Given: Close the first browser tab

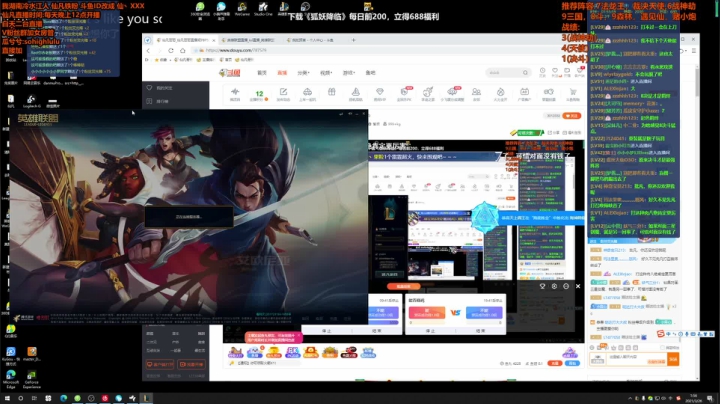Looking at the screenshot, I should click(214, 40).
